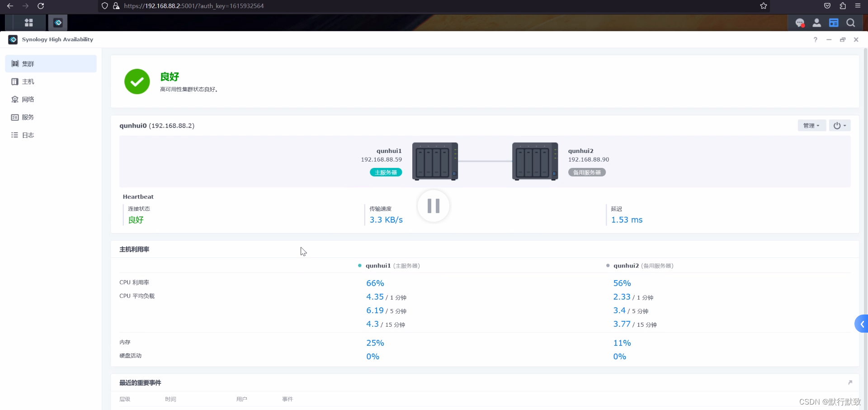Screen dimensions: 868x410
Task: Open the DSM widgets panel icon
Action: 834,23
